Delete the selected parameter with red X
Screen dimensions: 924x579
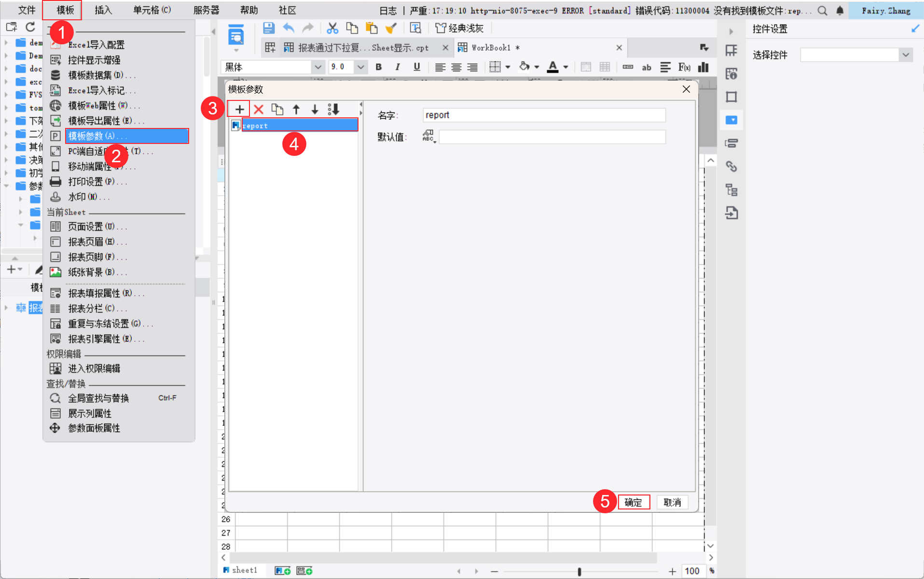(259, 109)
